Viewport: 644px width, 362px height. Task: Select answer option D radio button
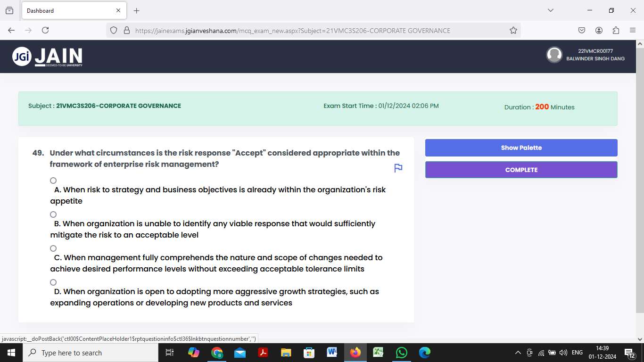pyautogui.click(x=53, y=282)
